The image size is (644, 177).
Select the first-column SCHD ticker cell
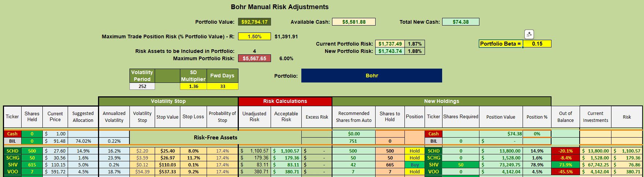12,151
